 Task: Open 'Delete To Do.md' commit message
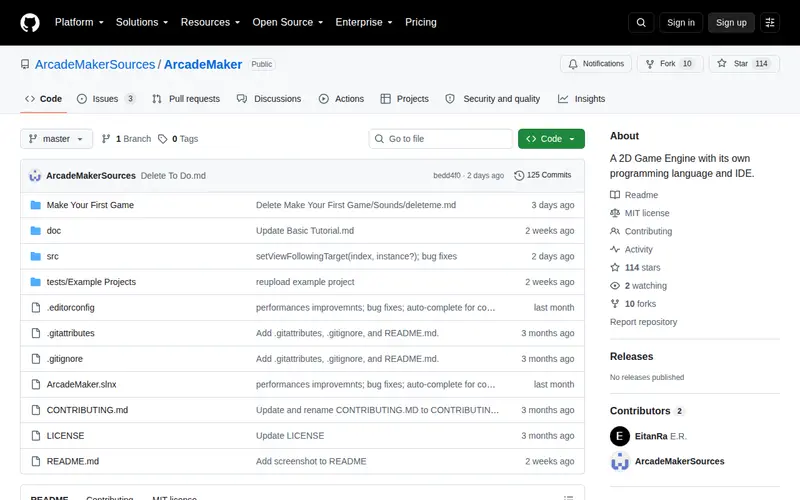[x=173, y=176]
